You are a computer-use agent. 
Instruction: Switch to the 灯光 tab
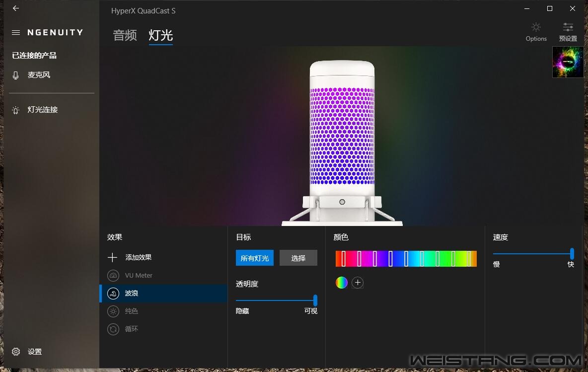click(160, 35)
